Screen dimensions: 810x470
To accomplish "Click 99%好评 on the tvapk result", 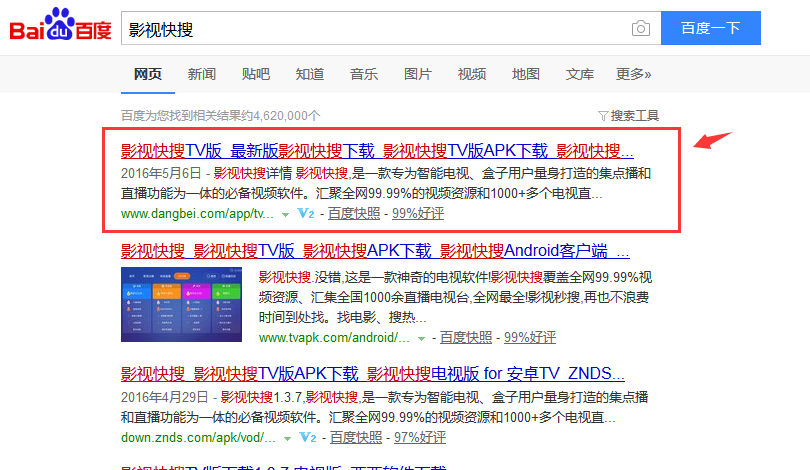I will click(530, 338).
